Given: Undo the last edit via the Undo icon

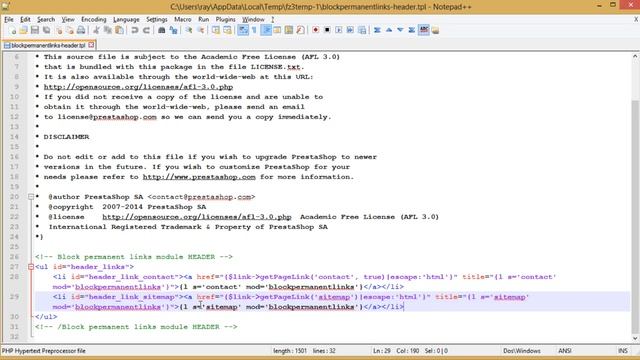Looking at the screenshot, I should click(x=134, y=30).
